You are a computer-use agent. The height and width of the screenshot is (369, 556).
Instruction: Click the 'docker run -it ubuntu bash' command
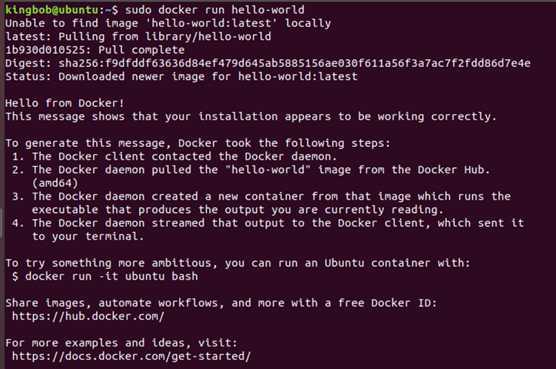[112, 276]
